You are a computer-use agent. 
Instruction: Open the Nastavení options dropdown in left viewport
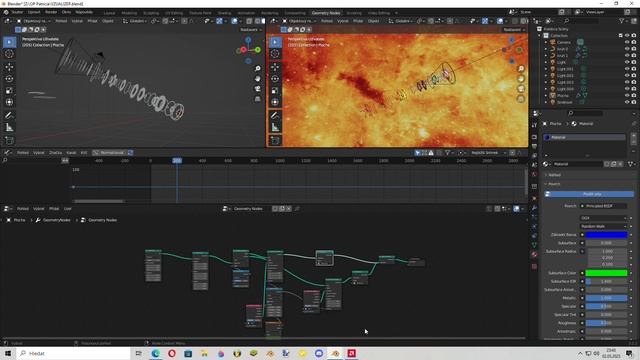click(251, 30)
